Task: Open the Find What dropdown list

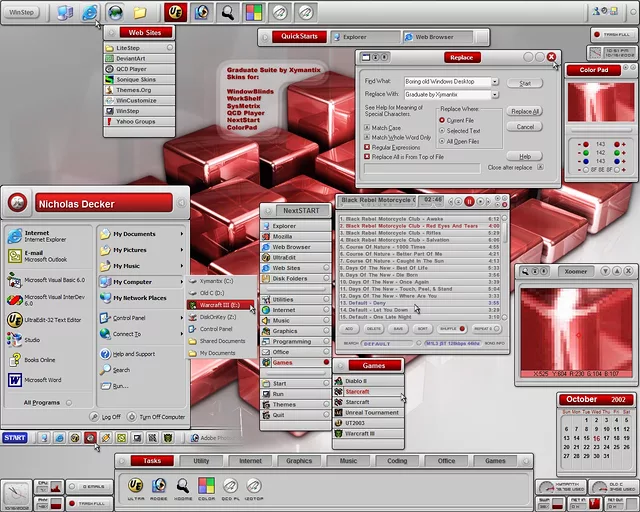Action: [495, 81]
